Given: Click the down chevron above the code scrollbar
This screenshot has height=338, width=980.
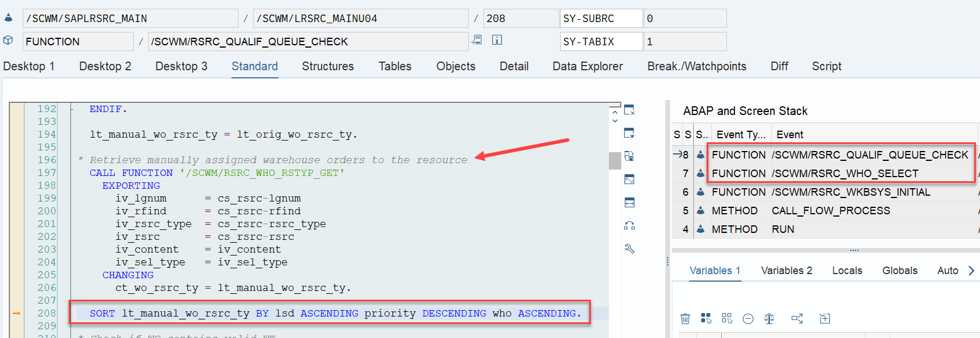Looking at the screenshot, I should tap(615, 121).
